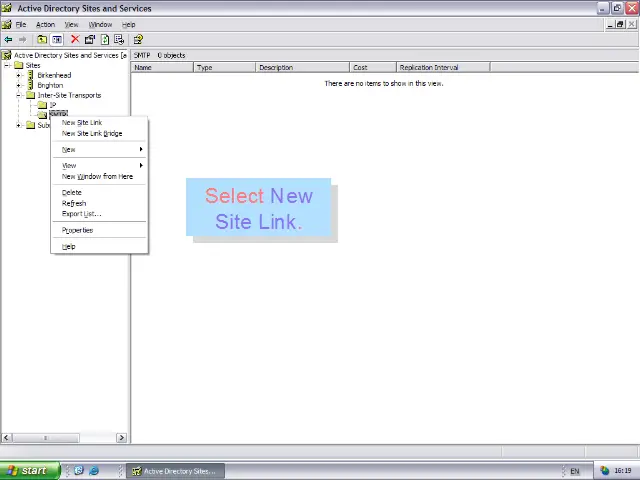
Task: Sort by the Cost column header
Action: [x=373, y=67]
